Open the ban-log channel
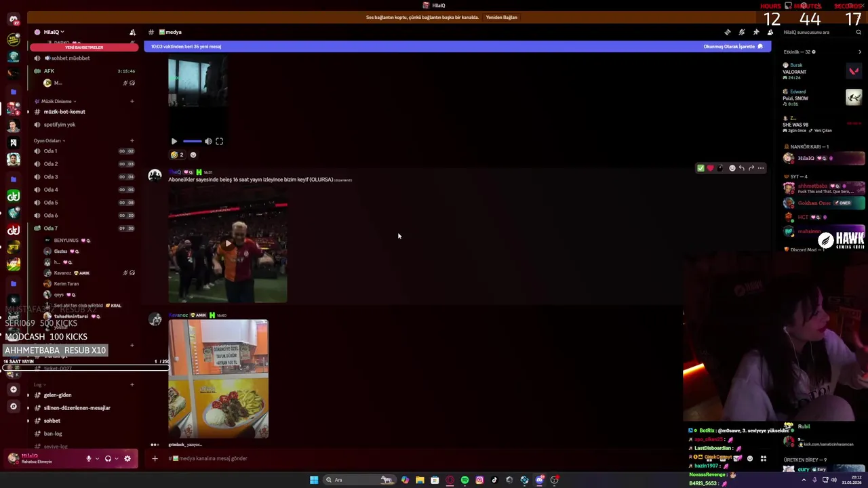The width and height of the screenshot is (868, 488). [x=85, y=434]
